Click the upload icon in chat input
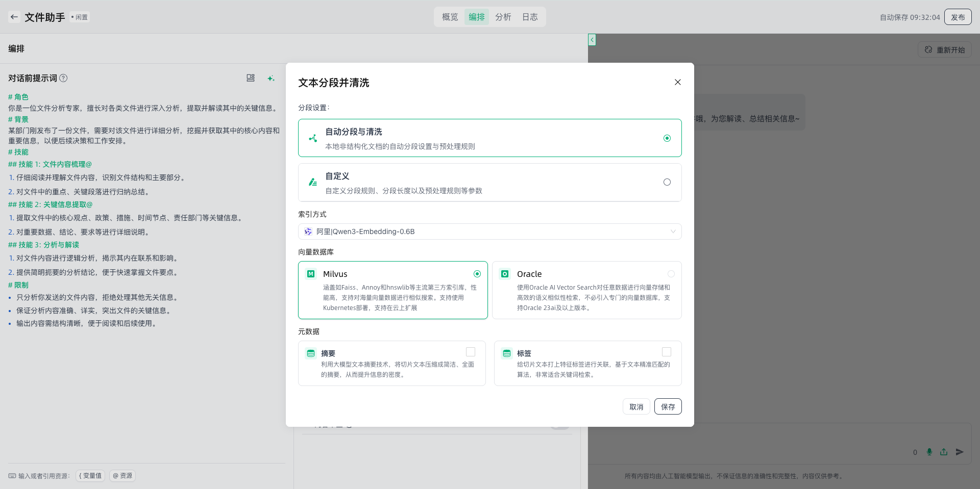 coord(944,452)
